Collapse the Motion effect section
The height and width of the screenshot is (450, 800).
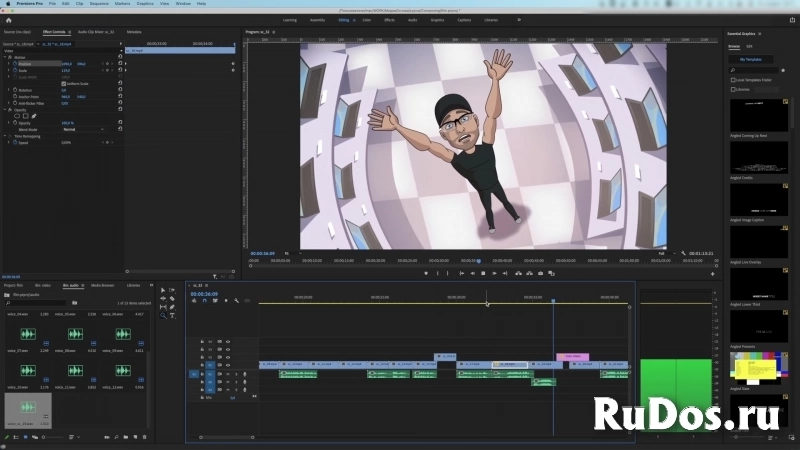5,57
